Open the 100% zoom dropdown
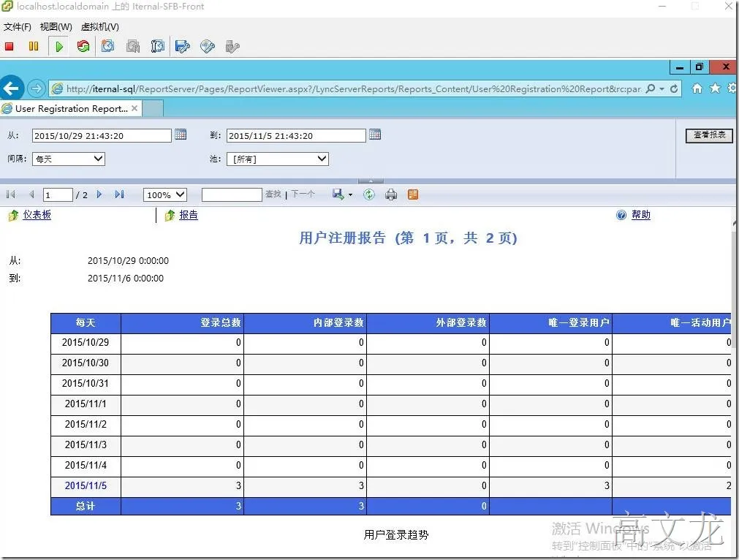This screenshot has width=739, height=560. pos(165,194)
